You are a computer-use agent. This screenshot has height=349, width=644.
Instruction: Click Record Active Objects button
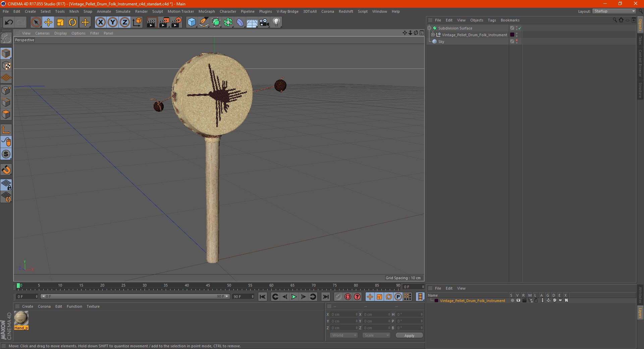(x=338, y=297)
